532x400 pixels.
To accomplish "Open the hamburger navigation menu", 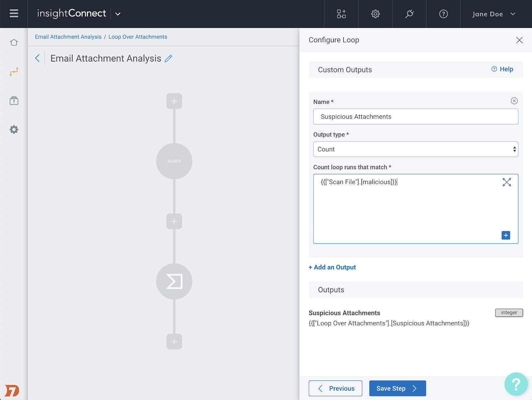I will pyautogui.click(x=14, y=14).
